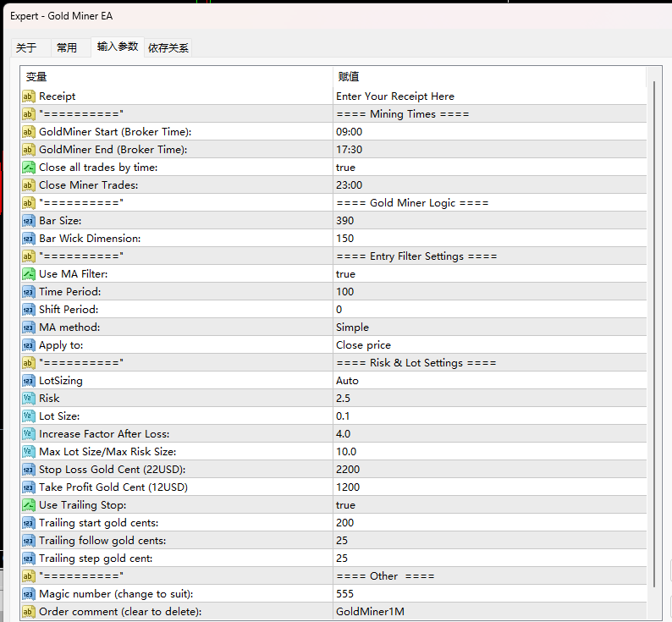
Task: Click the string icon beside Order comment
Action: click(x=28, y=612)
